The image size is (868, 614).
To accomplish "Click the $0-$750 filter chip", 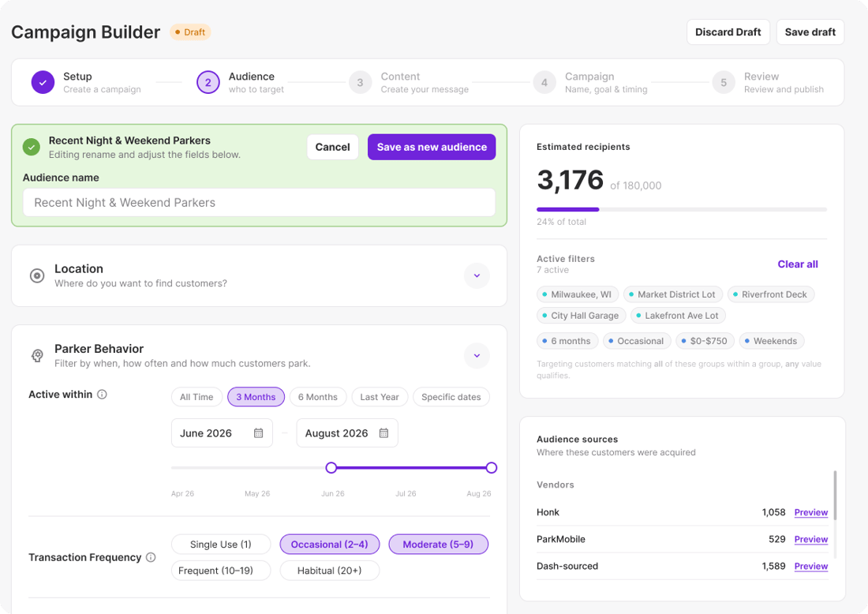I will pos(705,341).
